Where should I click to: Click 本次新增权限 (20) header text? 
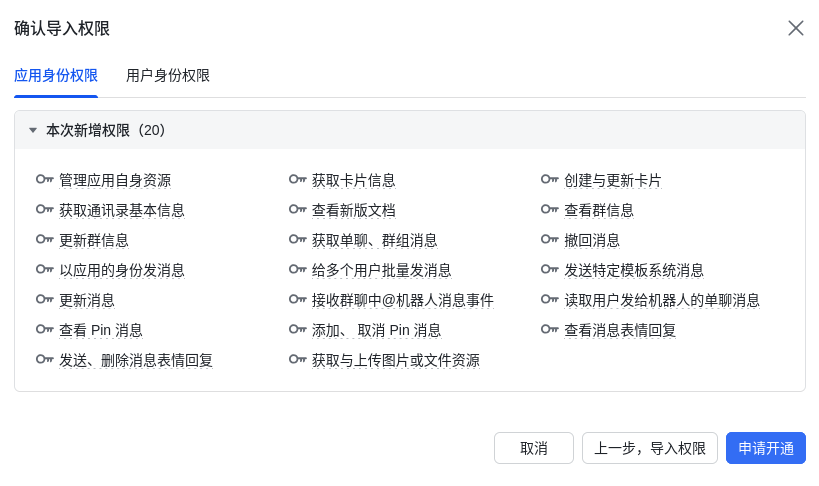[x=106, y=130]
